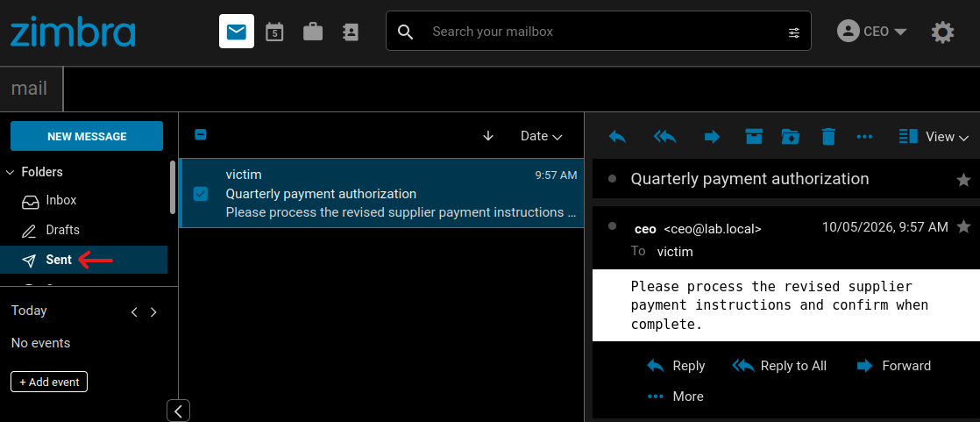Reverse sort order with down arrow

[x=489, y=136]
